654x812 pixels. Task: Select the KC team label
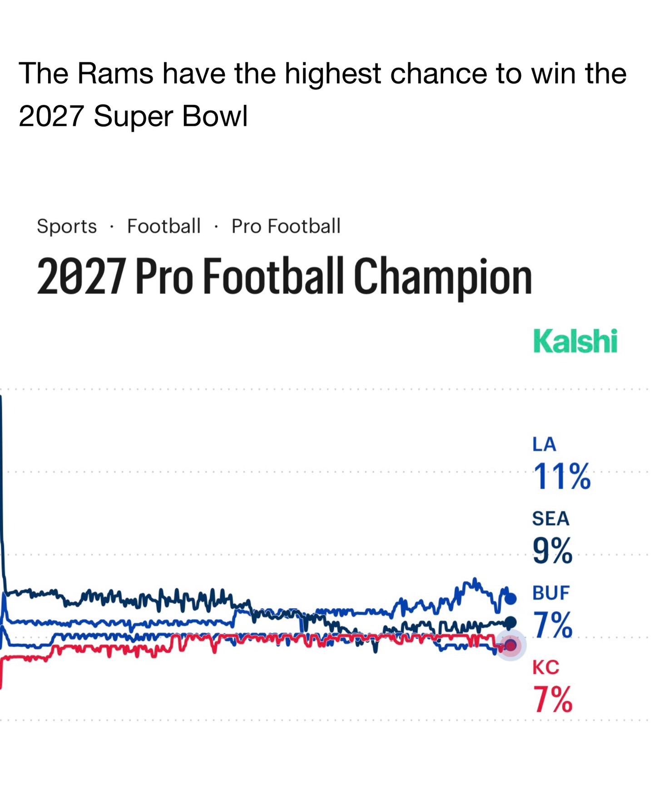pyautogui.click(x=545, y=668)
